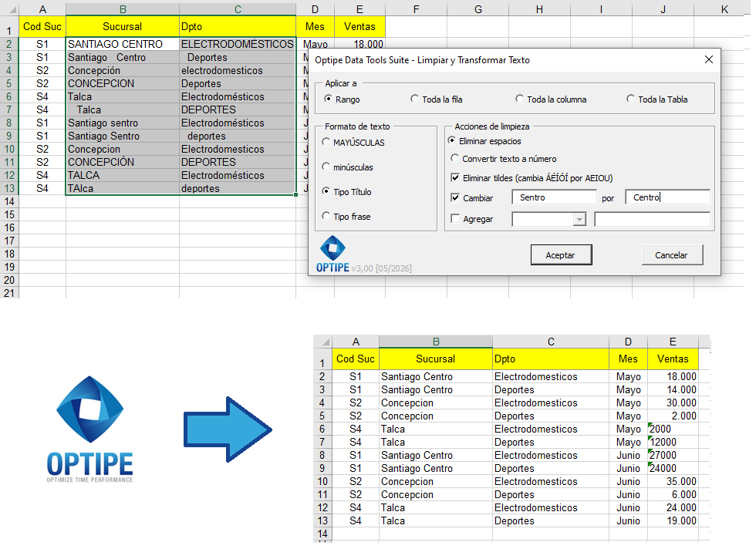This screenshot has width=756, height=549.
Task: Click the Aceptar button
Action: pos(561,255)
